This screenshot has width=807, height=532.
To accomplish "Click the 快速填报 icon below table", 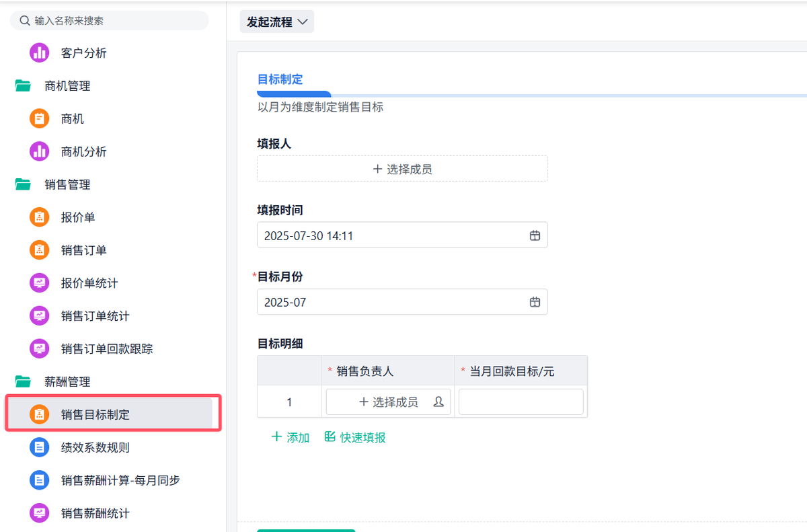I will point(330,437).
